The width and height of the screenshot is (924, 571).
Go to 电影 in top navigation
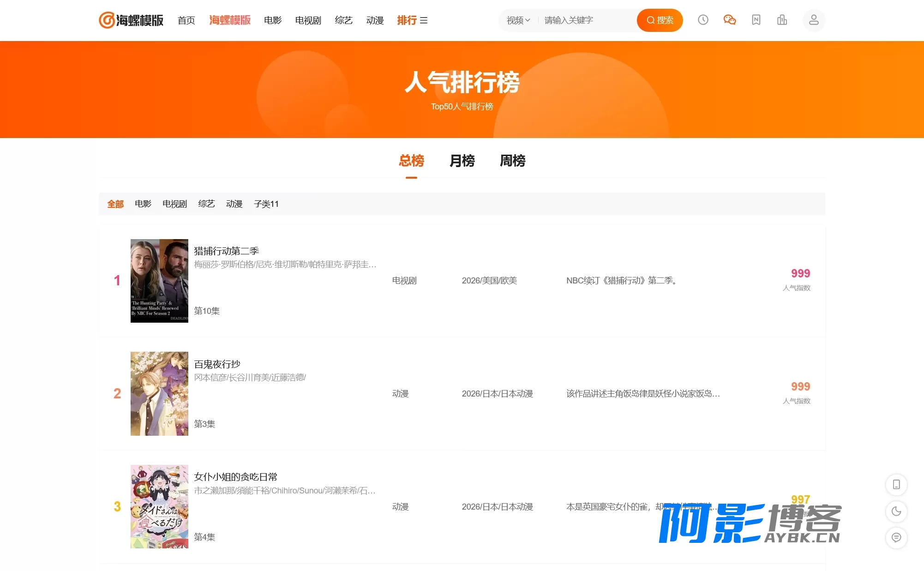273,20
